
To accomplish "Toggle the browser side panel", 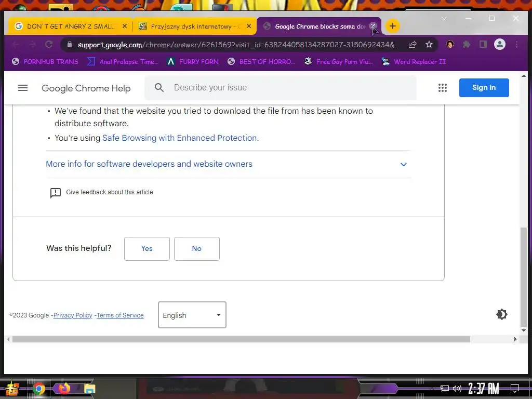I will click(x=483, y=45).
